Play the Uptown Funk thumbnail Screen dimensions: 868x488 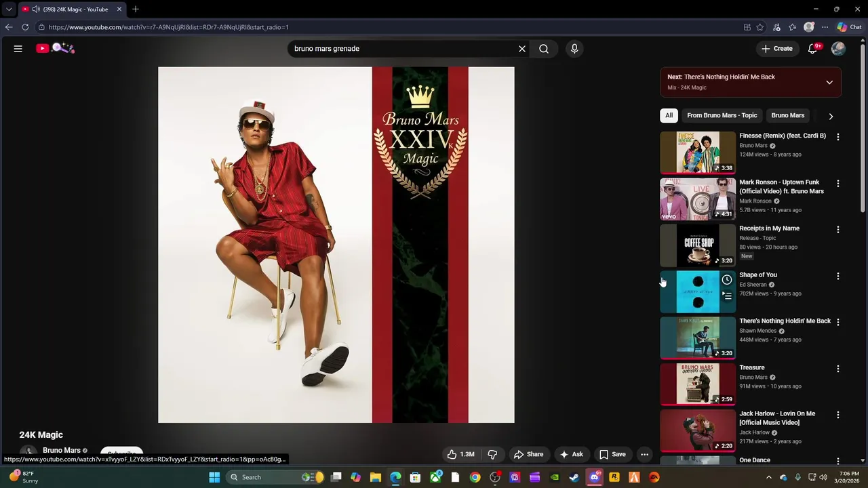point(698,199)
